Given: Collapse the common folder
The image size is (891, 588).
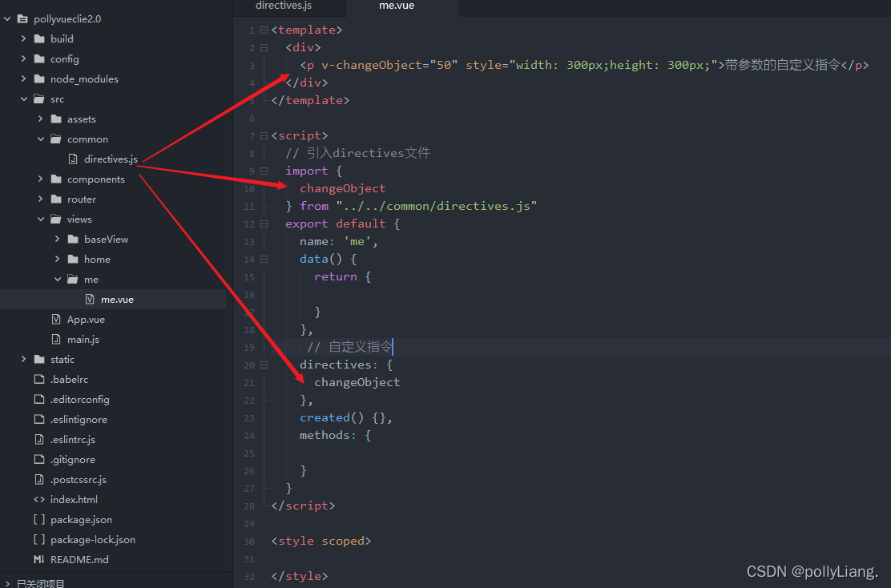Looking at the screenshot, I should (41, 139).
